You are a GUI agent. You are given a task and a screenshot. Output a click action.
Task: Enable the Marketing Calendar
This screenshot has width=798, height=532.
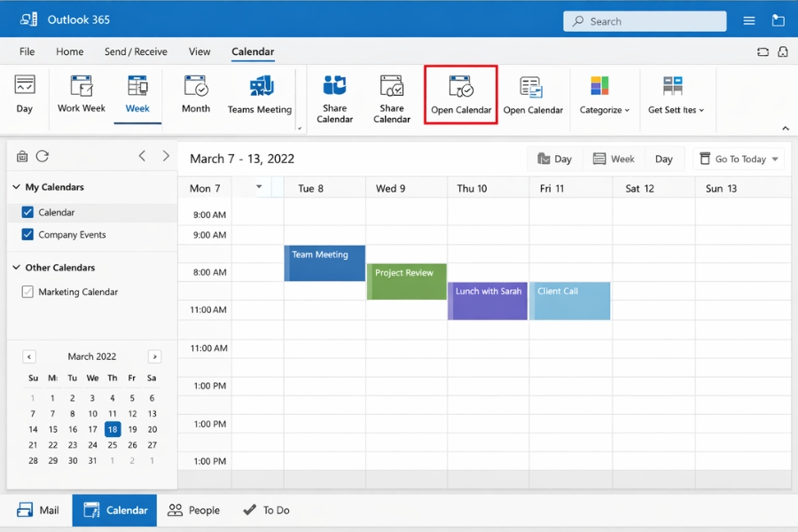click(30, 292)
